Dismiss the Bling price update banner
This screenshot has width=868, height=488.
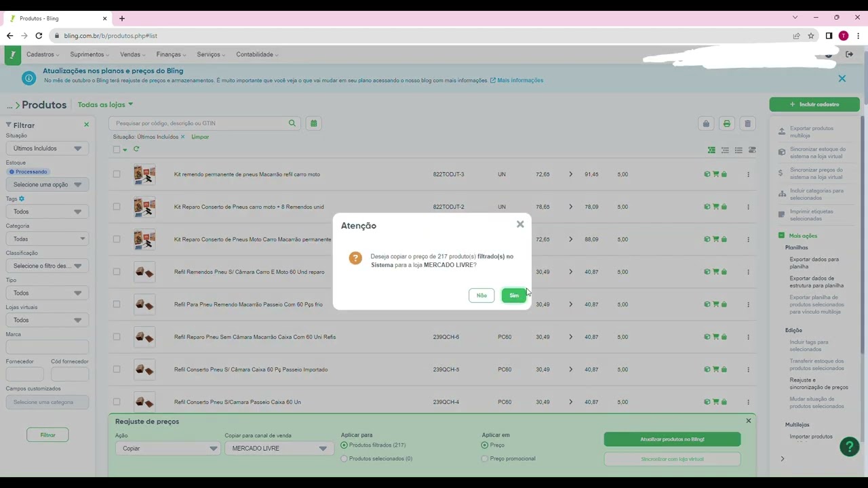[x=842, y=79]
